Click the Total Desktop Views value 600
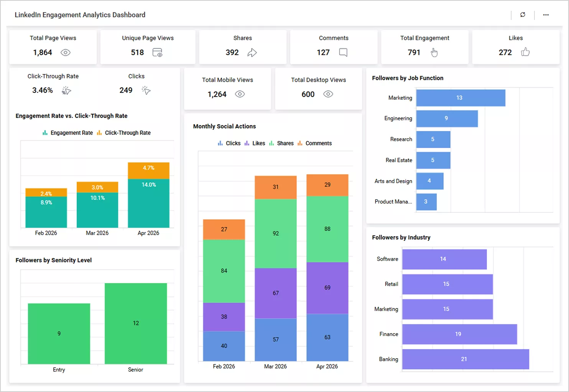 click(x=308, y=94)
